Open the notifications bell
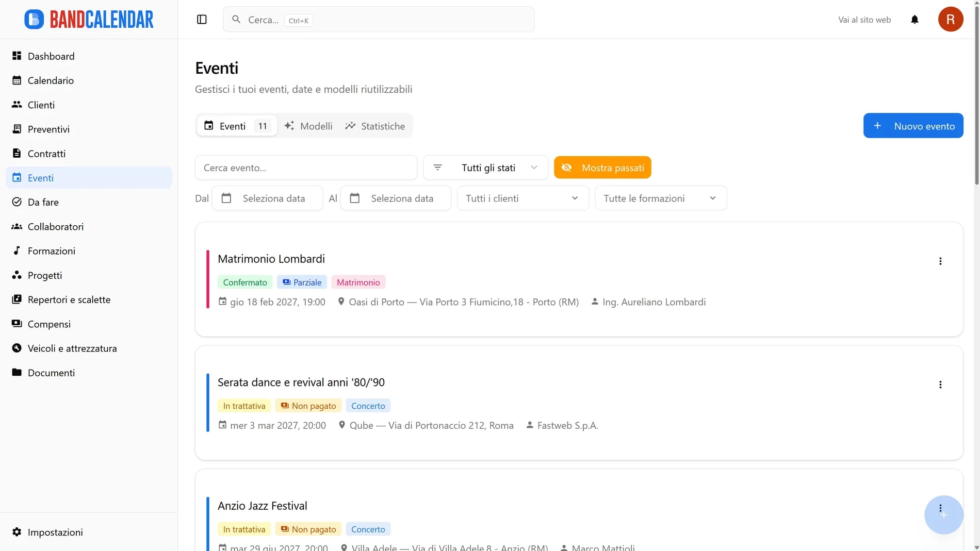980x551 pixels. point(914,20)
